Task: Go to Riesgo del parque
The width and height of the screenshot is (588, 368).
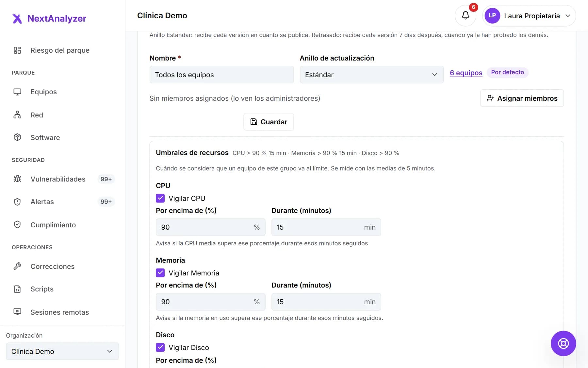Action: click(60, 50)
